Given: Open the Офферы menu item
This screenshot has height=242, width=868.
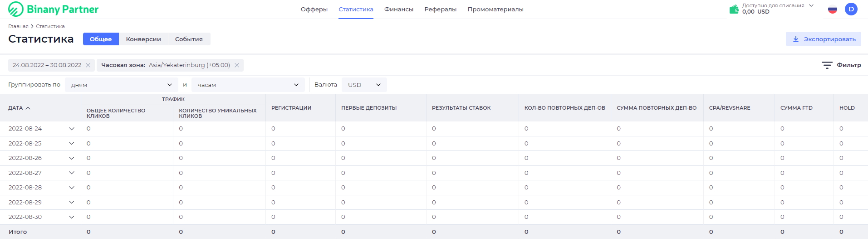Looking at the screenshot, I should (314, 9).
